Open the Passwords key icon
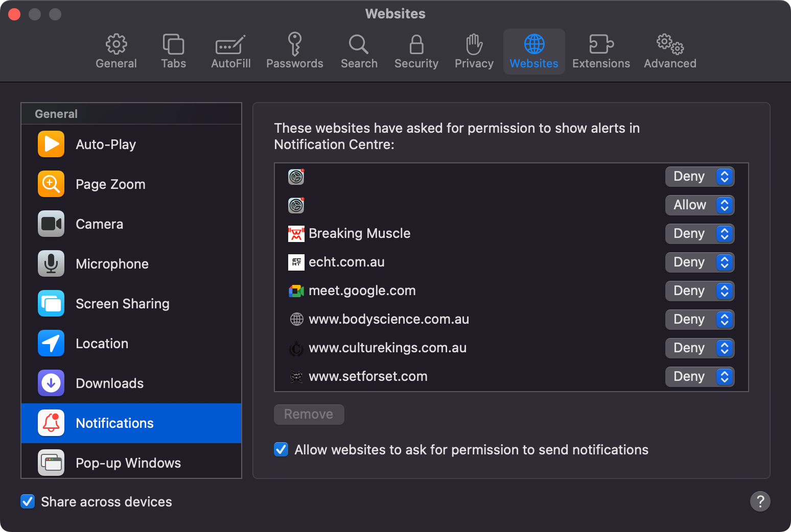The image size is (791, 532). click(x=294, y=44)
